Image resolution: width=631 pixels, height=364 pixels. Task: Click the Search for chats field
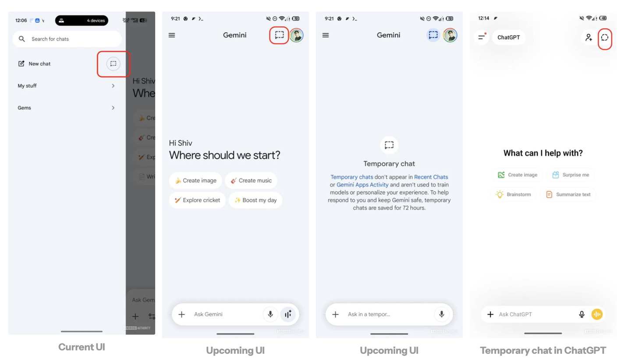(67, 39)
